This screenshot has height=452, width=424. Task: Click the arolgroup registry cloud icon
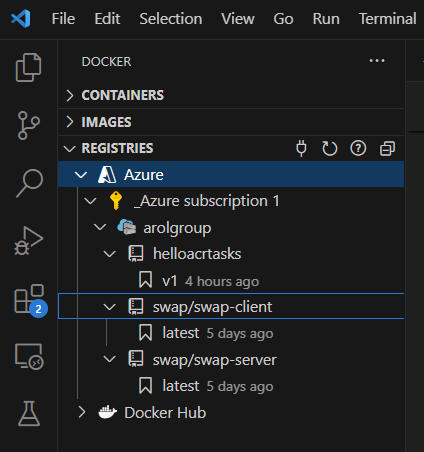(126, 227)
